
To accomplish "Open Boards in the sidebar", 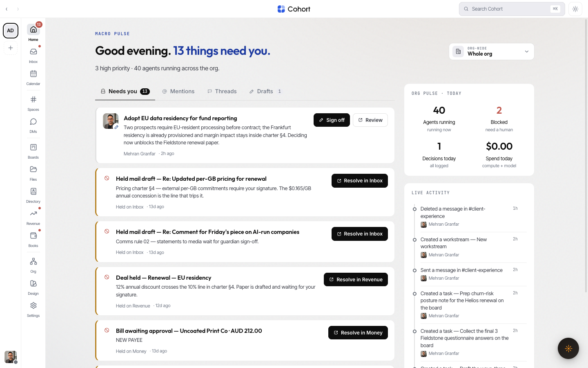I will (x=33, y=151).
